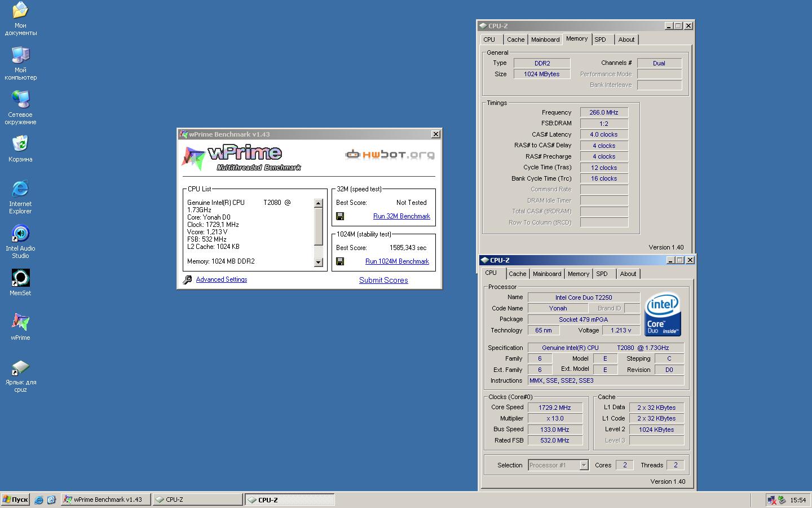This screenshot has height=508, width=812.
Task: Select the Recycle Bin desktop icon
Action: [20, 148]
